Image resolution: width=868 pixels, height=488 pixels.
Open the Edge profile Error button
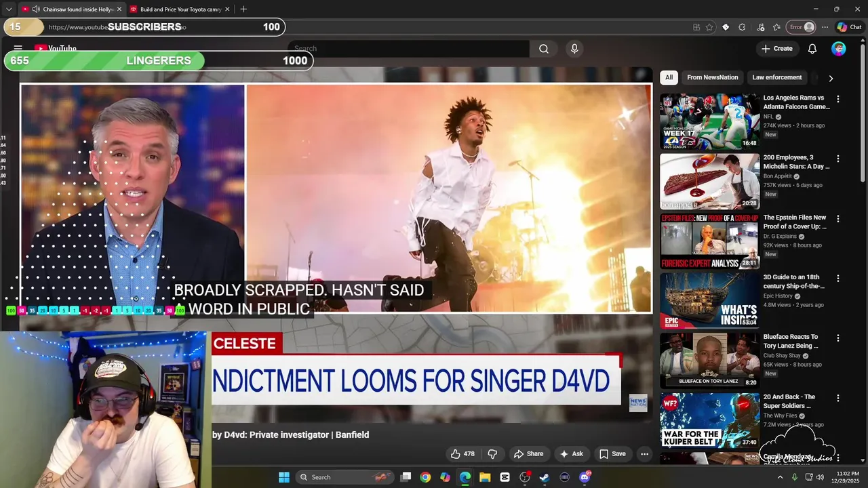[x=801, y=27]
